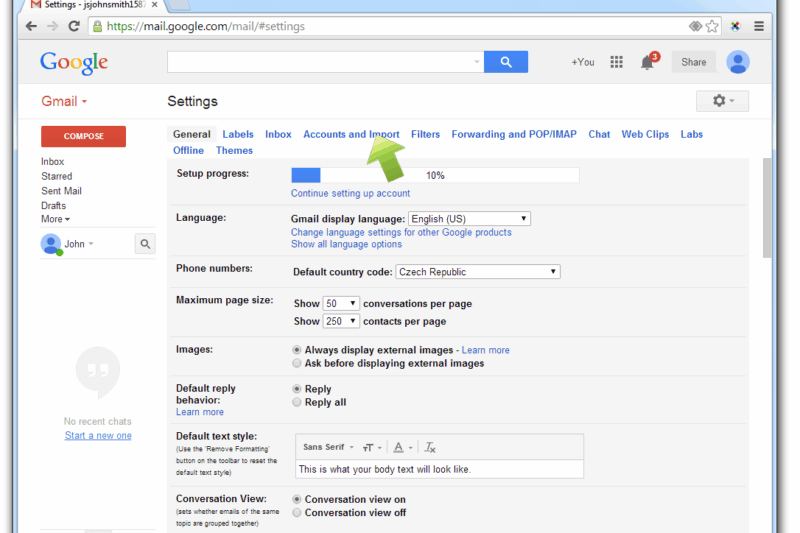Click the browser forward arrow
This screenshot has width=800, height=533.
pos(53,26)
